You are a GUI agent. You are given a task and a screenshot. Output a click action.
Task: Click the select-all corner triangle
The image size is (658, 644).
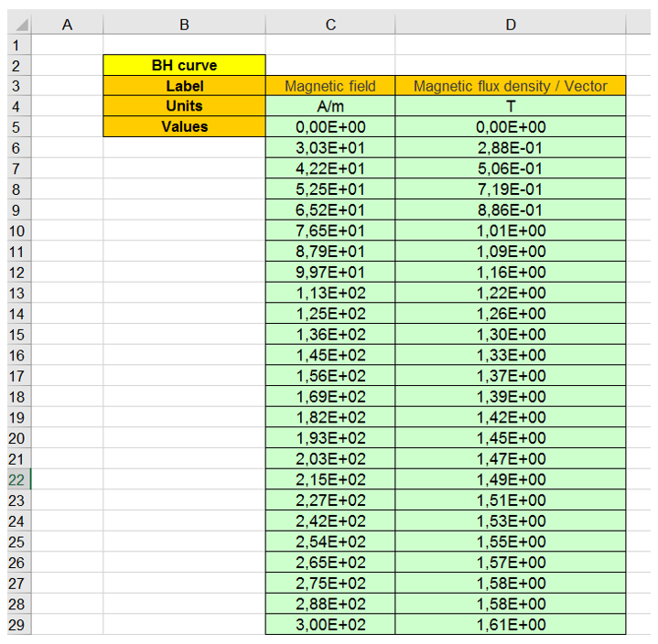click(x=20, y=26)
